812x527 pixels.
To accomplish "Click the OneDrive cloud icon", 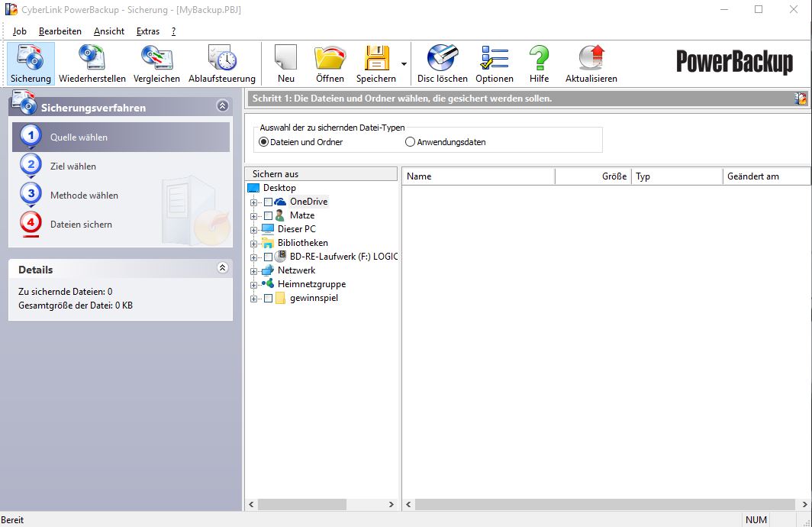I will click(x=280, y=202).
